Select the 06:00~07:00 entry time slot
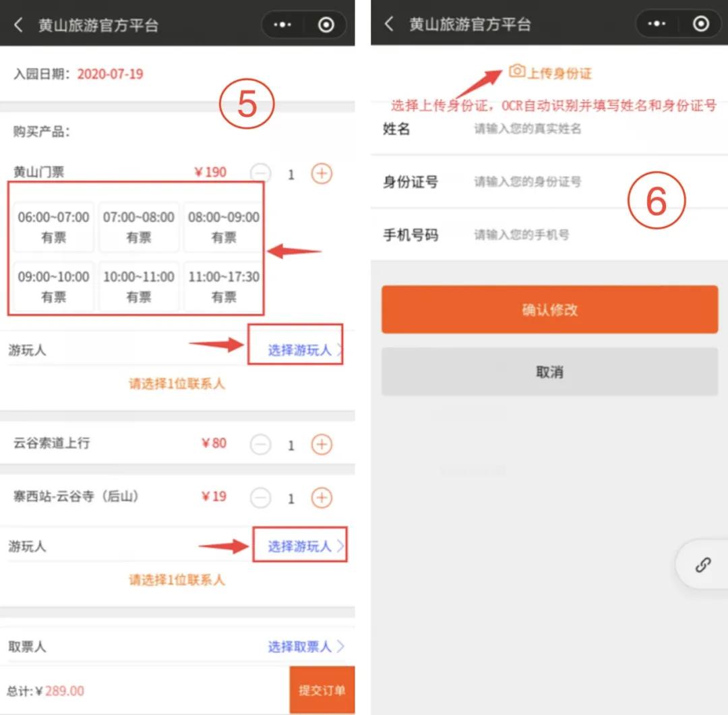 pyautogui.click(x=53, y=227)
